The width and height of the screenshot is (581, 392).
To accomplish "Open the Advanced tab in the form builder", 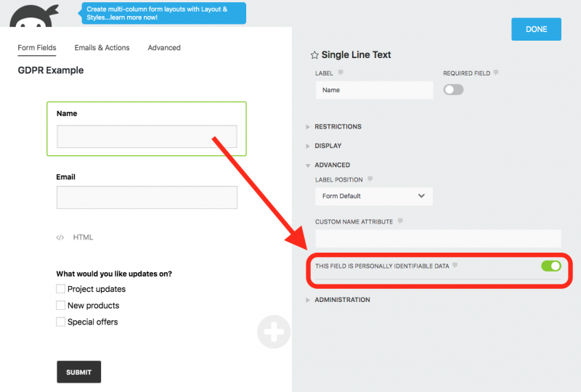I will coord(164,48).
